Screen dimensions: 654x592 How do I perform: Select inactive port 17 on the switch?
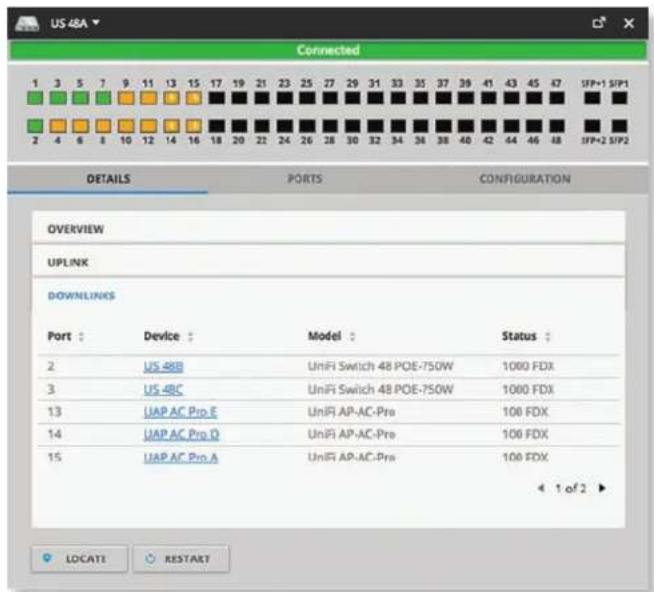click(216, 98)
